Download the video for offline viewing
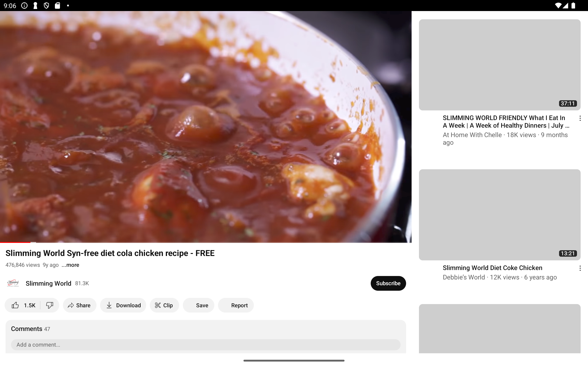The image size is (588, 368). (x=123, y=305)
